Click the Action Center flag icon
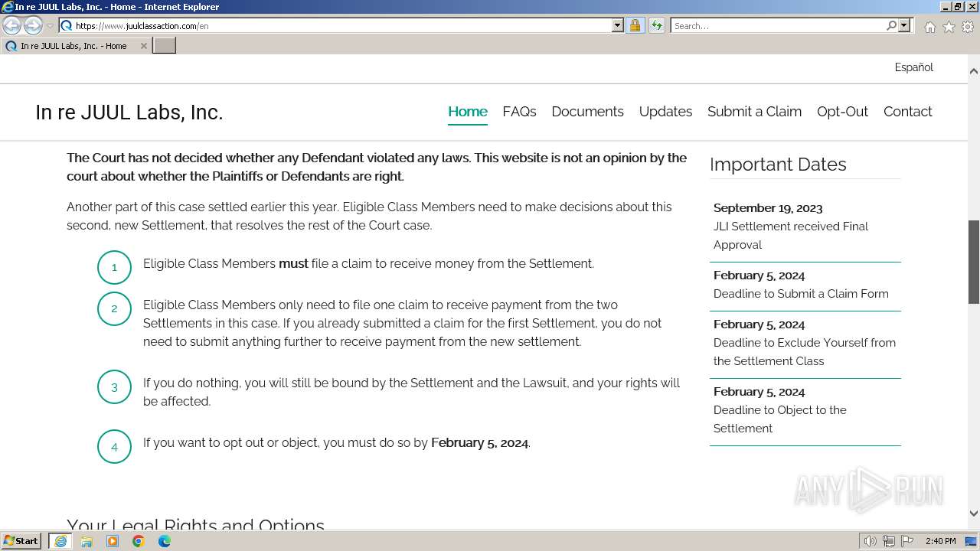Viewport: 980px width, 551px height. [907, 541]
